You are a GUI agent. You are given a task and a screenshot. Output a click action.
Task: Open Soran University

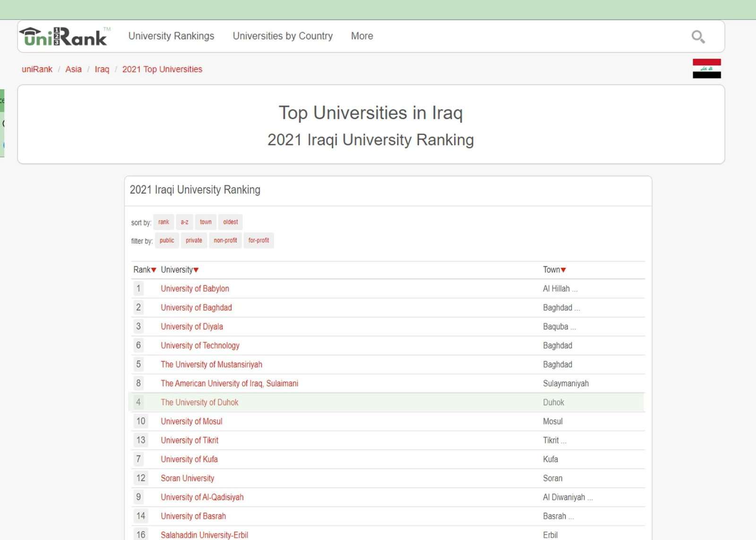[187, 478]
